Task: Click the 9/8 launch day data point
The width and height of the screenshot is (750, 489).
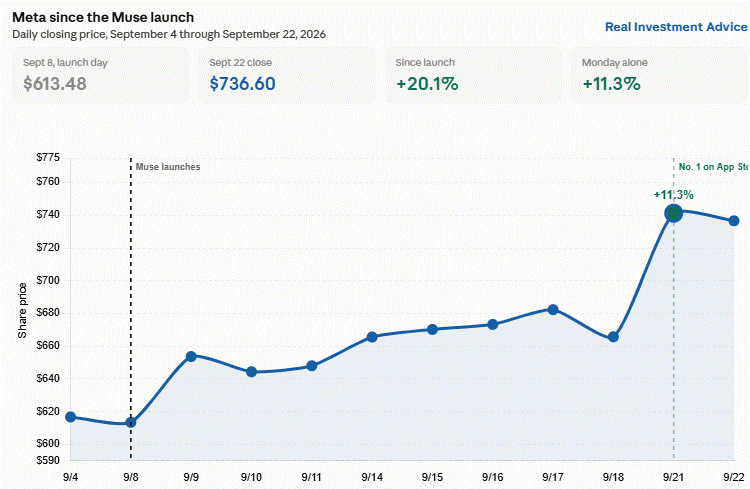Action: (x=131, y=422)
